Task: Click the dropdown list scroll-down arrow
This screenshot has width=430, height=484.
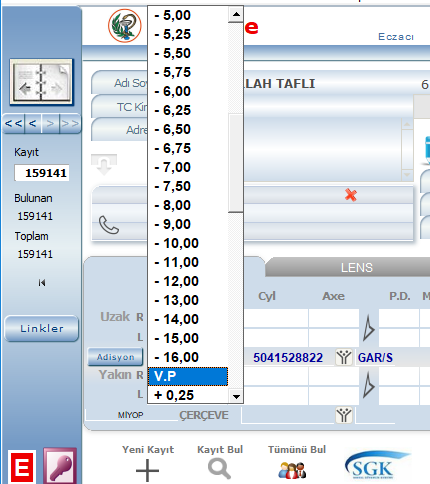Action: (236, 396)
